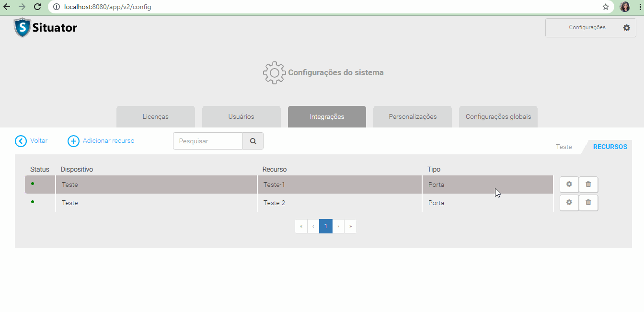Screen dimensions: 644x312
Task: Select page 1 in pagination
Action: click(x=326, y=226)
